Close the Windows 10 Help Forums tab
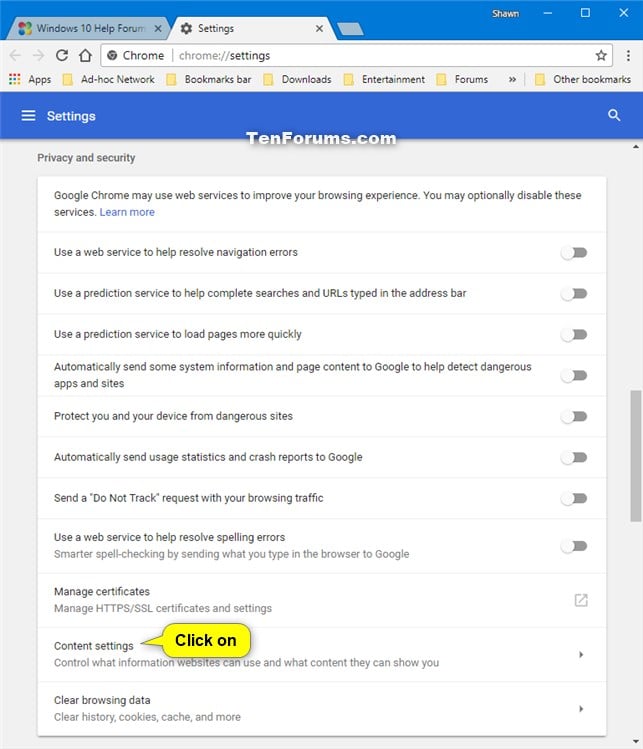 pyautogui.click(x=158, y=29)
